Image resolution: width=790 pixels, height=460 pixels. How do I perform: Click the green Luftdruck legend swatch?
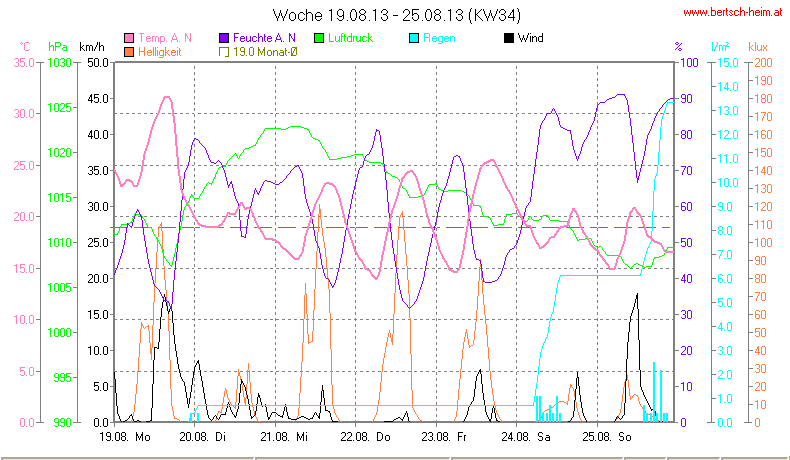(x=319, y=38)
